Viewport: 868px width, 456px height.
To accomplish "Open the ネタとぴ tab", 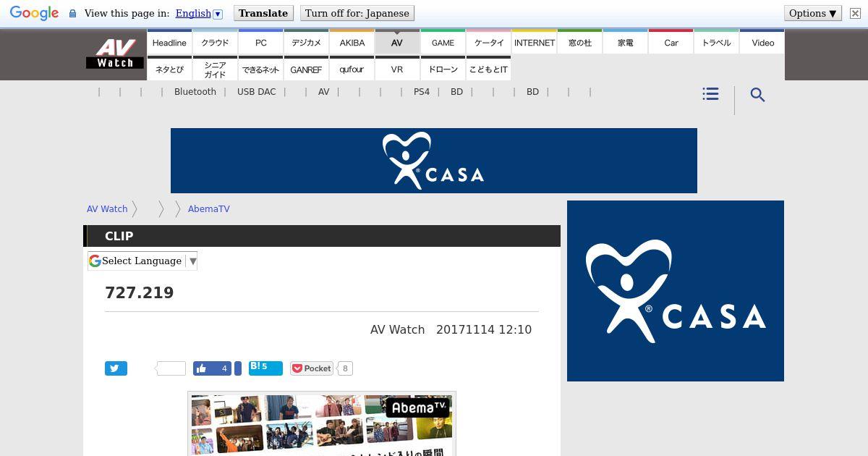I will [x=169, y=69].
